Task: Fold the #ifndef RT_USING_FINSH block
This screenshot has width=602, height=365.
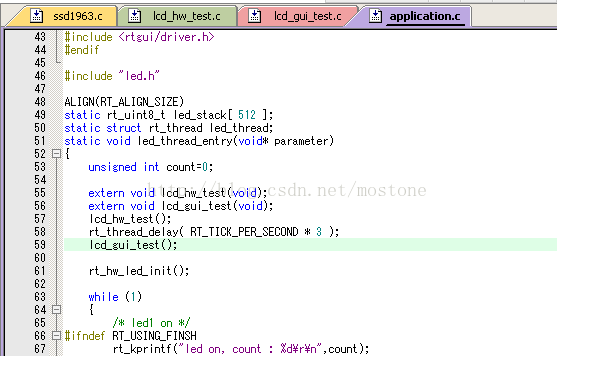Action: pyautogui.click(x=56, y=335)
